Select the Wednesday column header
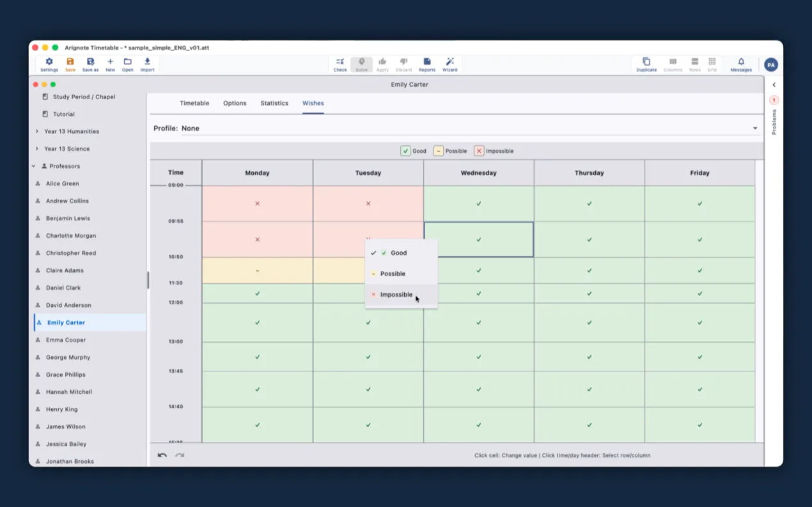 coord(478,173)
